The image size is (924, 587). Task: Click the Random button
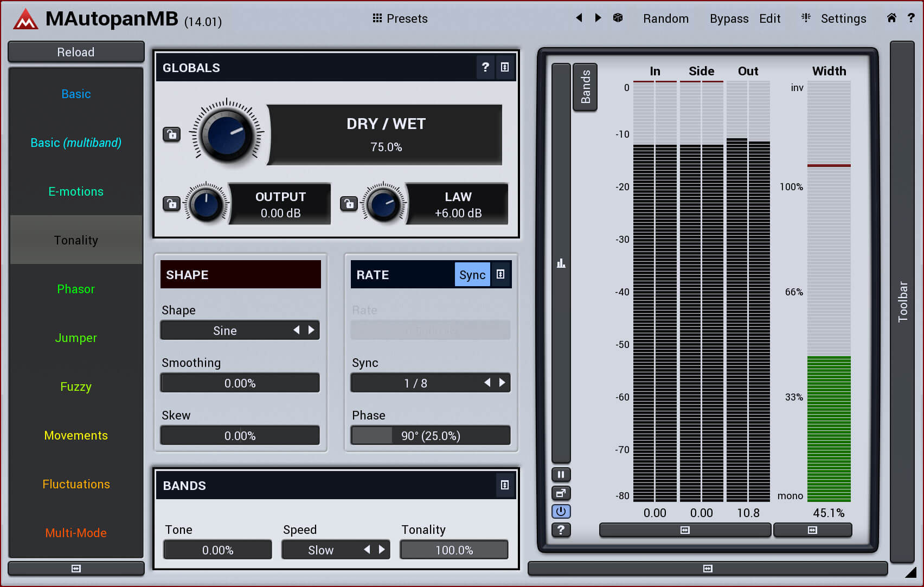[x=666, y=18]
